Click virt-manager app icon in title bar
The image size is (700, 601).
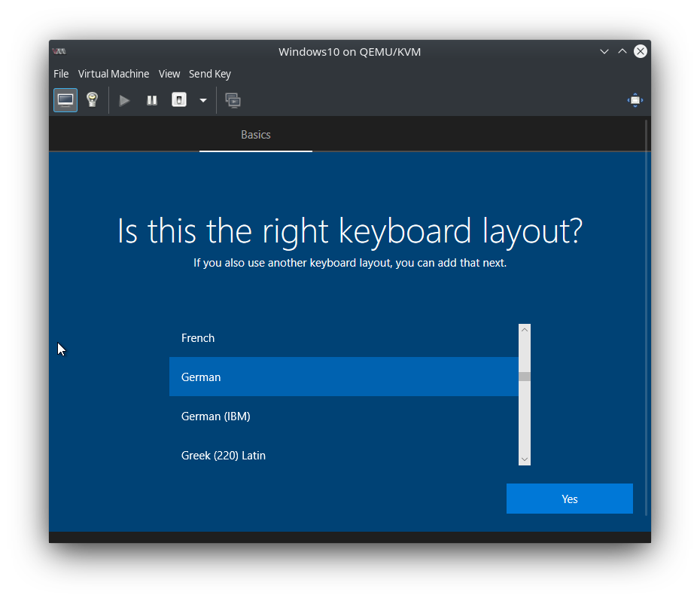pos(59,51)
